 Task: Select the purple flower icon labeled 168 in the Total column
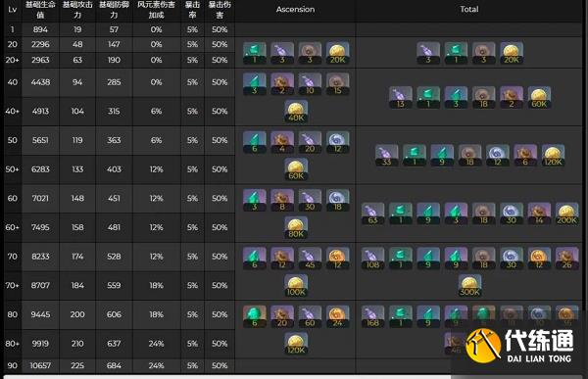tap(372, 316)
